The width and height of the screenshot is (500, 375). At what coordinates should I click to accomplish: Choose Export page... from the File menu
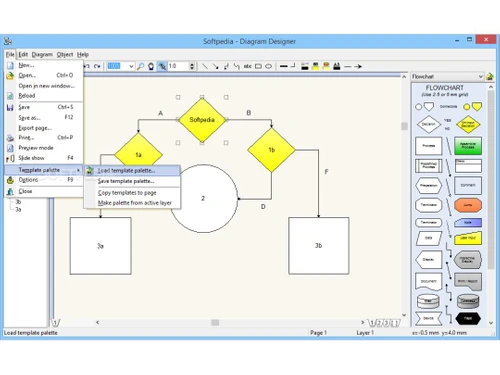[x=44, y=128]
